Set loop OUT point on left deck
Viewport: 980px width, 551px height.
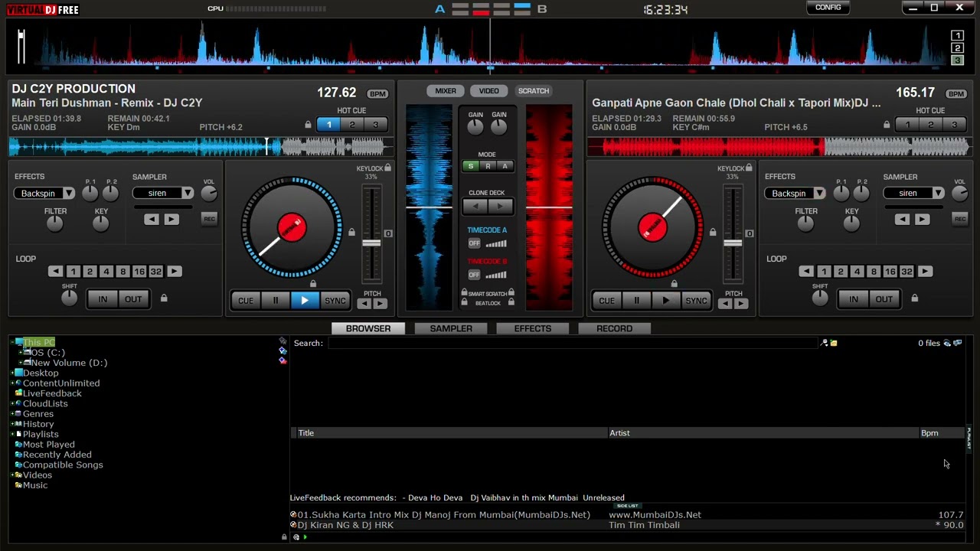coord(133,299)
